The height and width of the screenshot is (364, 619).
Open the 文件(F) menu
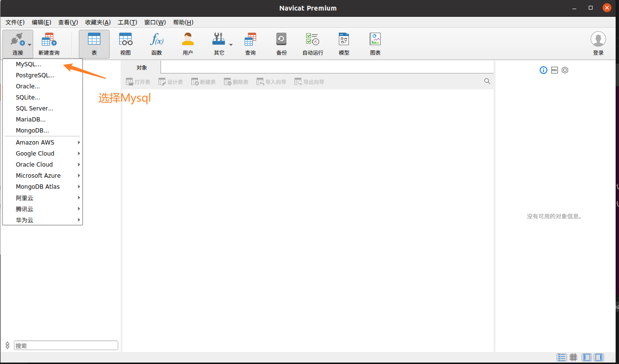[x=15, y=22]
